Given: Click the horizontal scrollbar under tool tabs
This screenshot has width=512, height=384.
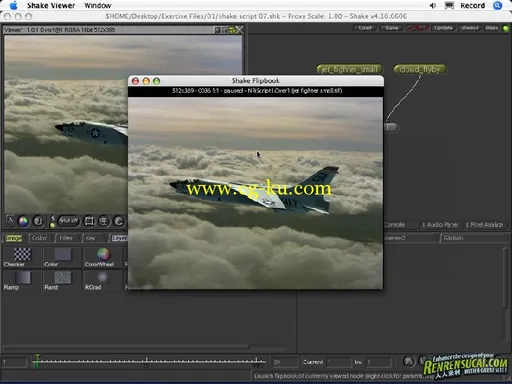Looking at the screenshot, I should point(126,347).
